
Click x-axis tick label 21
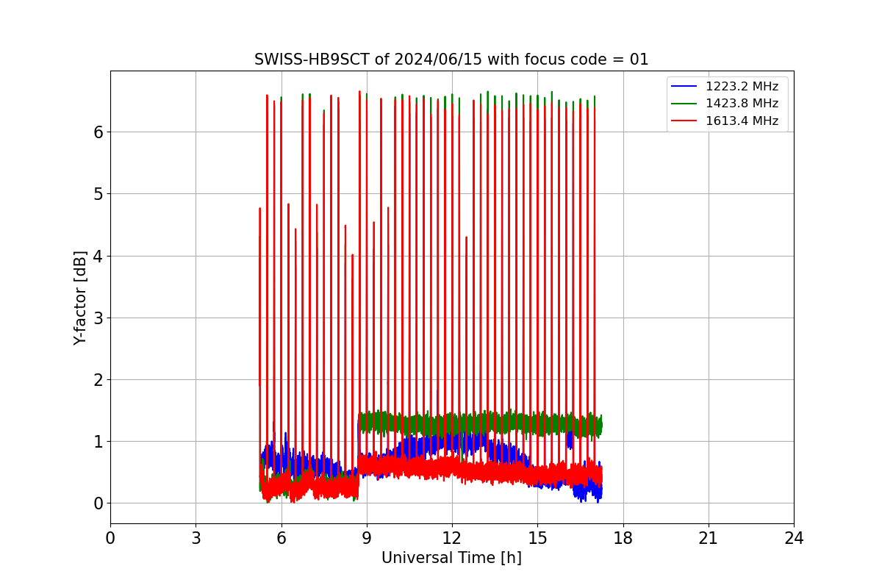(x=709, y=539)
